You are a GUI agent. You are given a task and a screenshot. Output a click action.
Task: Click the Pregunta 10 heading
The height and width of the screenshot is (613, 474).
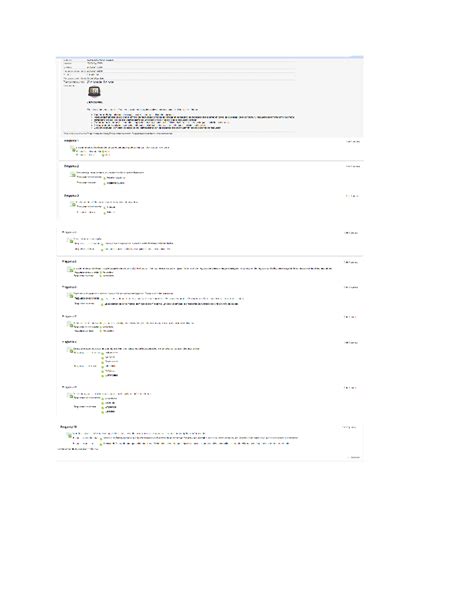pyautogui.click(x=68, y=427)
